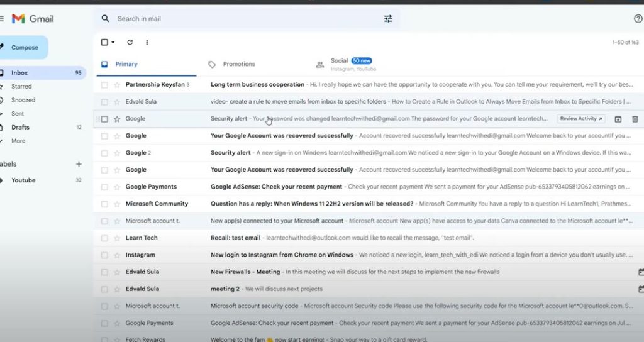Delete the Security alert email
644x342 pixels.
coord(635,119)
